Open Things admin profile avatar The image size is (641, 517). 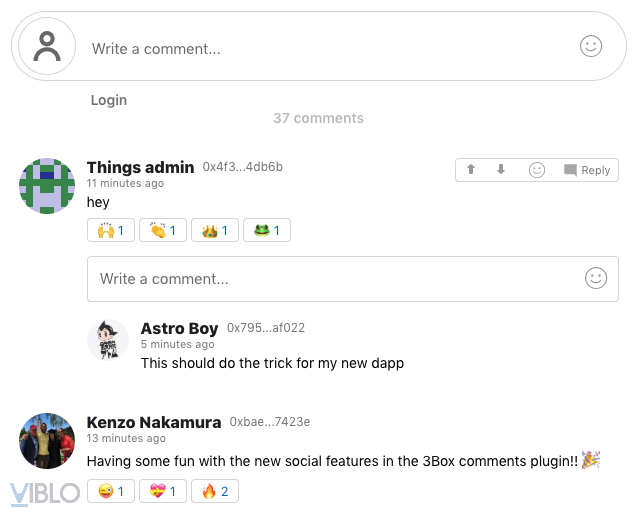click(x=47, y=186)
